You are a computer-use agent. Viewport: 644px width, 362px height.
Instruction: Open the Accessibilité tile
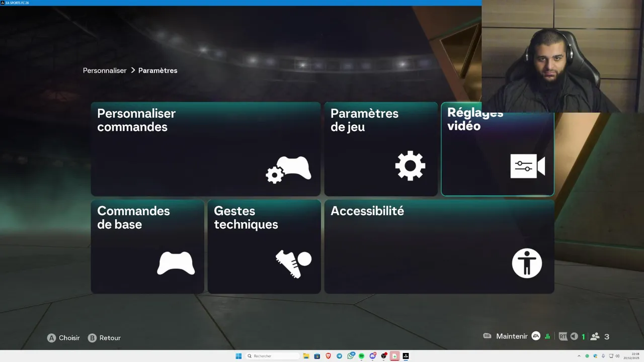[439, 246]
